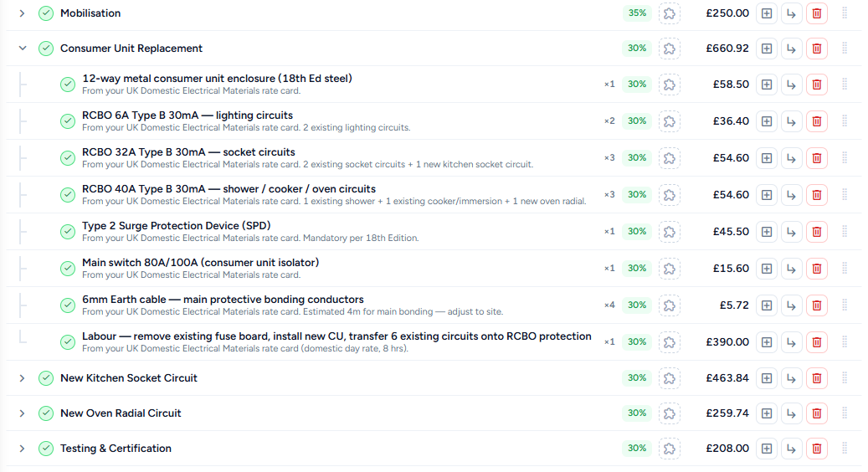Expand the New Kitchen Socket Circuit section
Screen dimensions: 868x472
click(22, 378)
